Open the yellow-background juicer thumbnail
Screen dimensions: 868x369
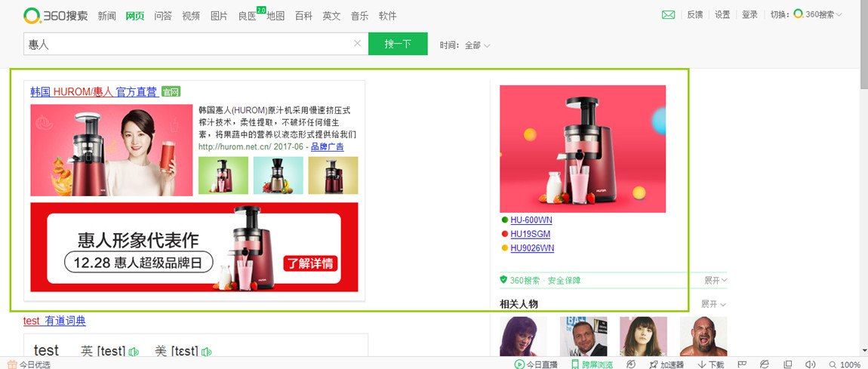pos(334,175)
